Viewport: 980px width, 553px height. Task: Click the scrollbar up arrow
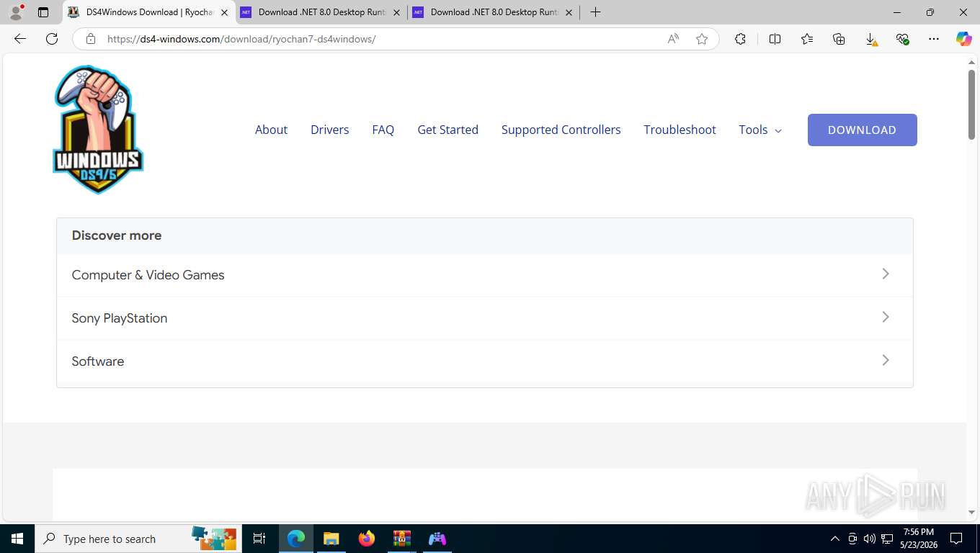(971, 63)
